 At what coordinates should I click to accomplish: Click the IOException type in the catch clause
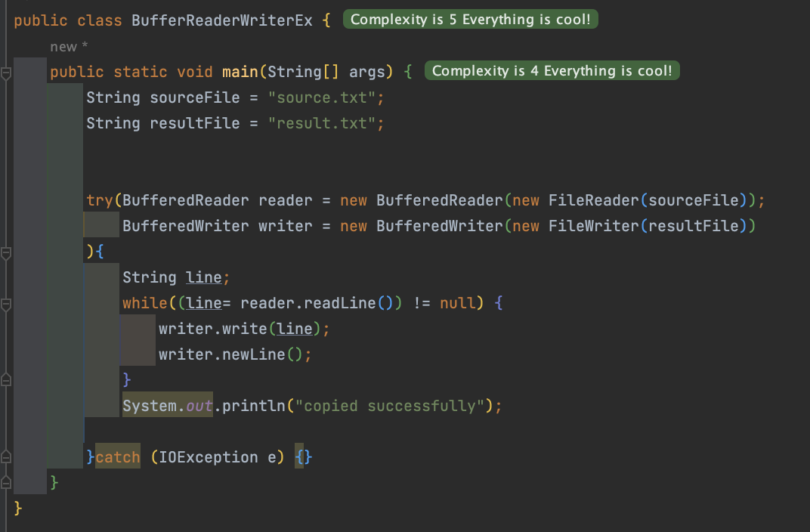point(209,457)
